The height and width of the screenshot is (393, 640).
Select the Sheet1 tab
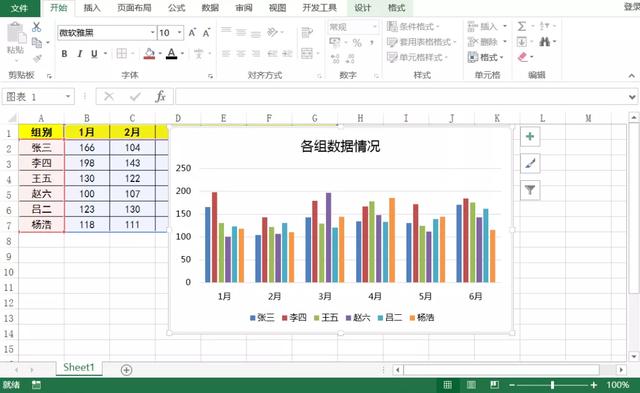[x=79, y=367]
